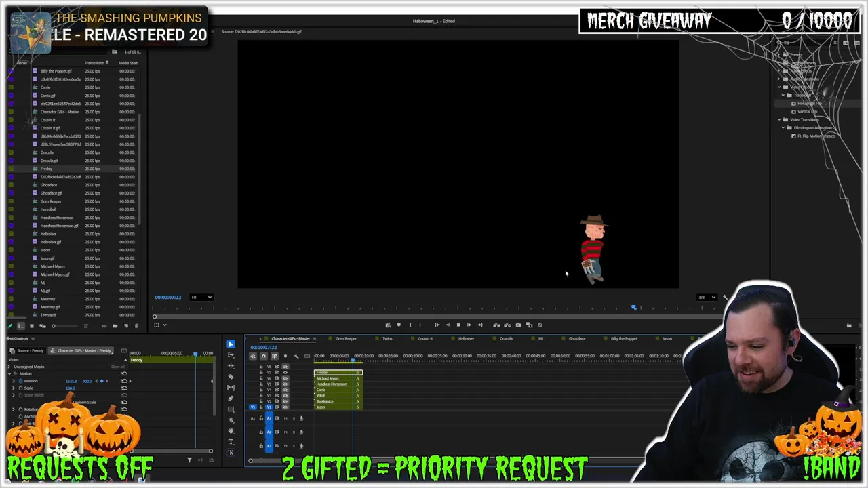Toggle V7 track output eye

tap(285, 373)
